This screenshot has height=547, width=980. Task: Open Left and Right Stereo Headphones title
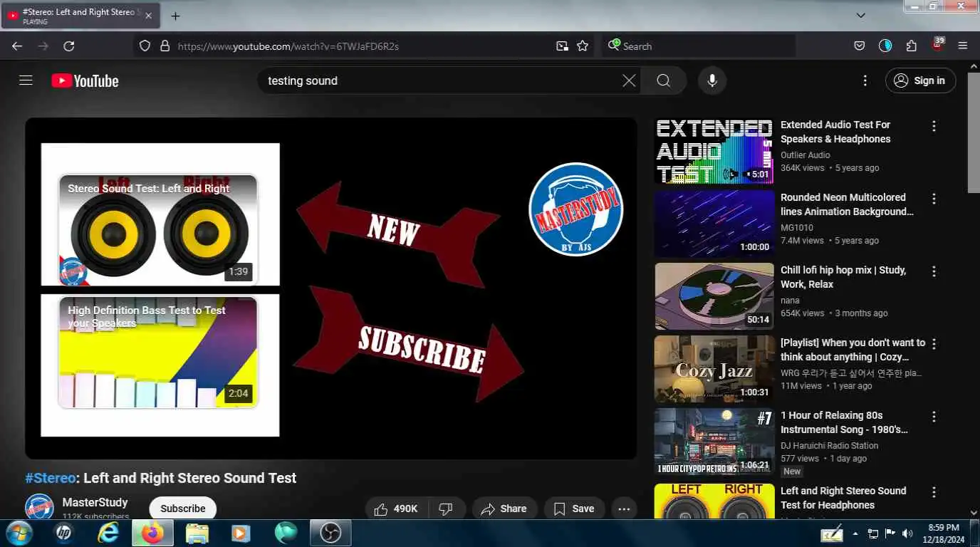843,498
